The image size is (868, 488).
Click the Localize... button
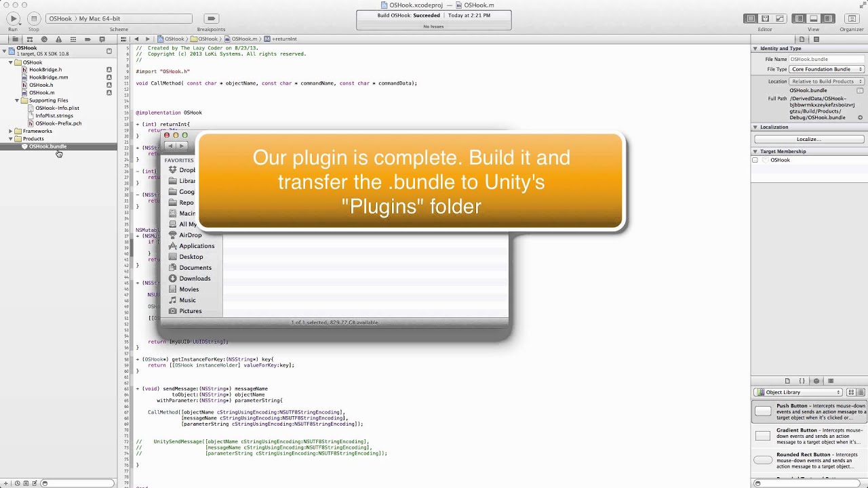coord(809,139)
